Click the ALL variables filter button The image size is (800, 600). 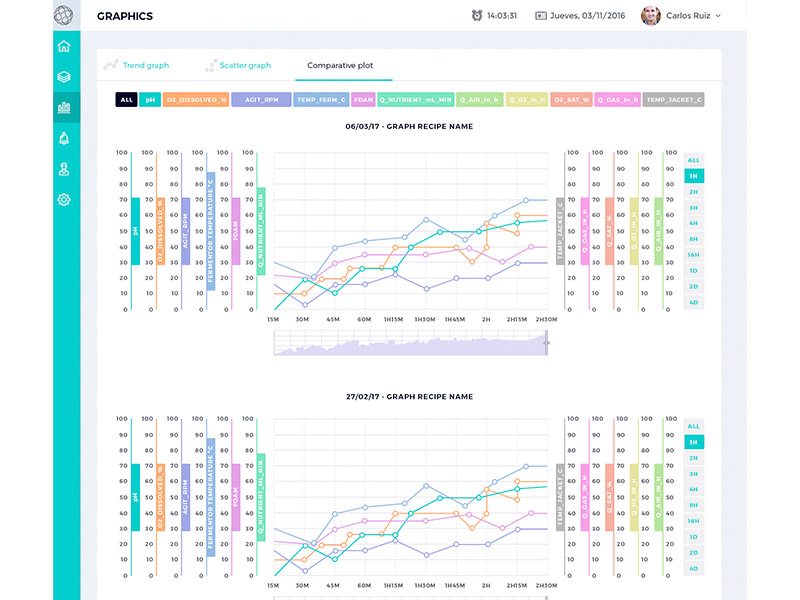click(x=127, y=99)
